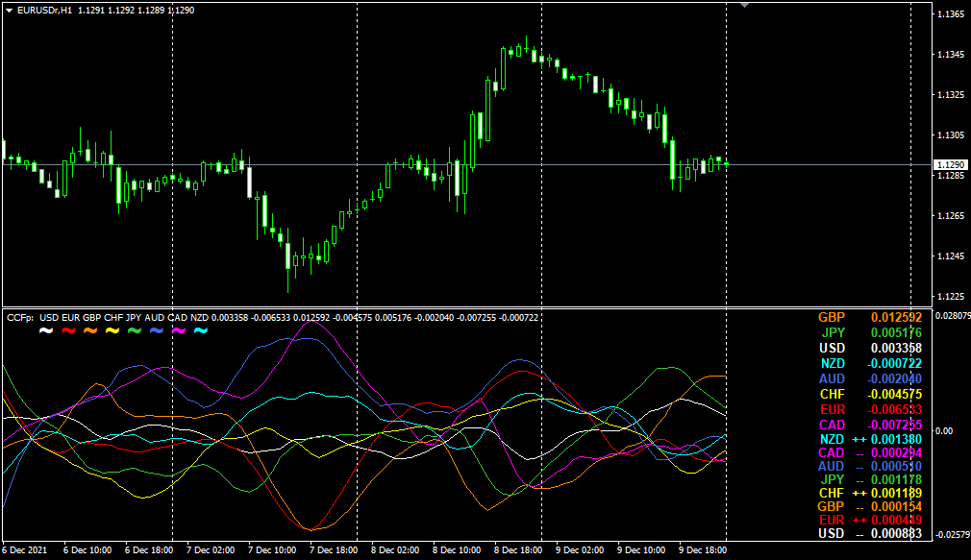Viewport: 971px width, 560px height.
Task: Click the cyan NZD wave legend icon
Action: (x=201, y=331)
